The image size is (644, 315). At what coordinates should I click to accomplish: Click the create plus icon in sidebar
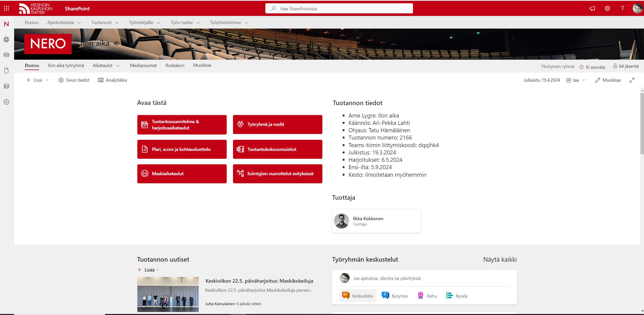pyautogui.click(x=7, y=102)
